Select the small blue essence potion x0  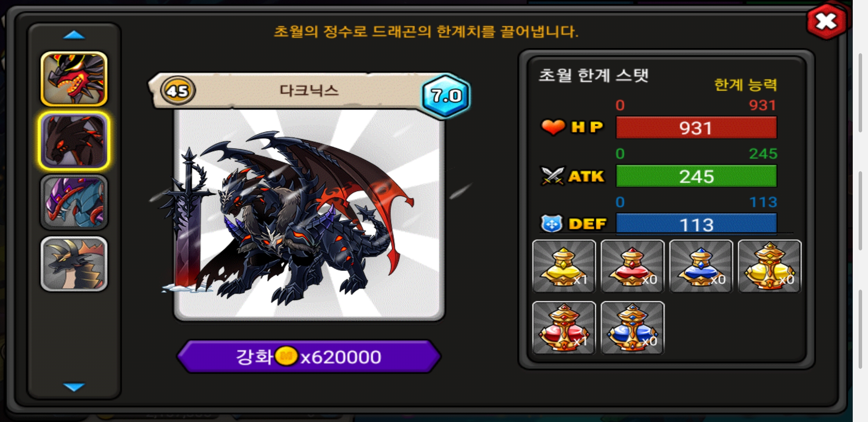[x=701, y=266]
